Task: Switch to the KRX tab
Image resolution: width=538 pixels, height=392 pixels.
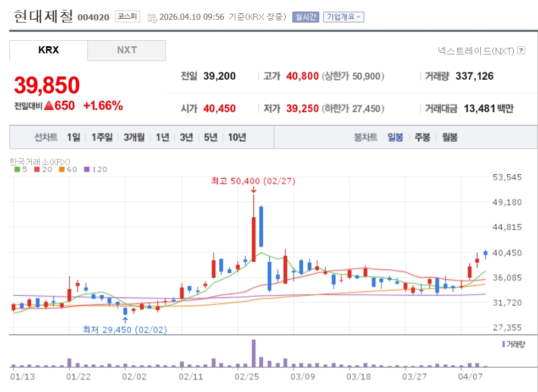Action: (48, 50)
